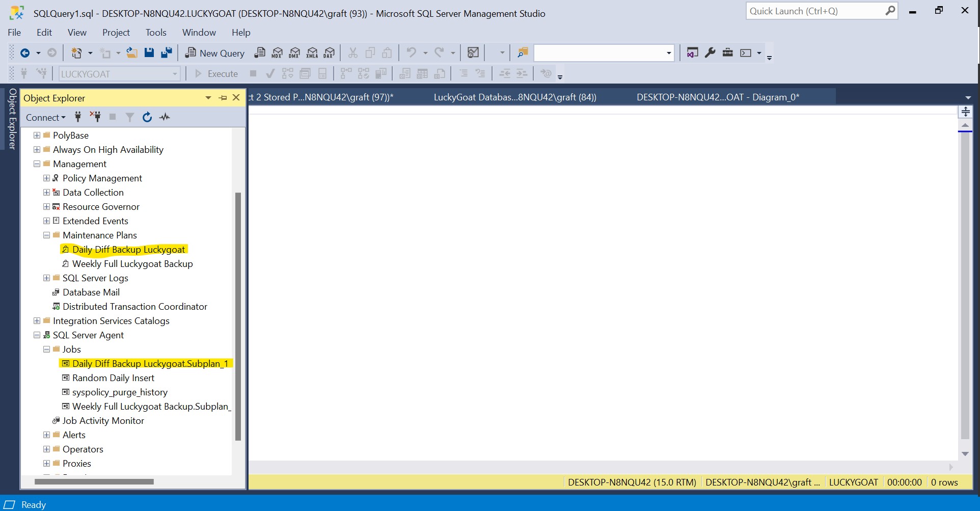Click the Save file icon
Viewport: 980px width, 511px height.
click(x=149, y=52)
